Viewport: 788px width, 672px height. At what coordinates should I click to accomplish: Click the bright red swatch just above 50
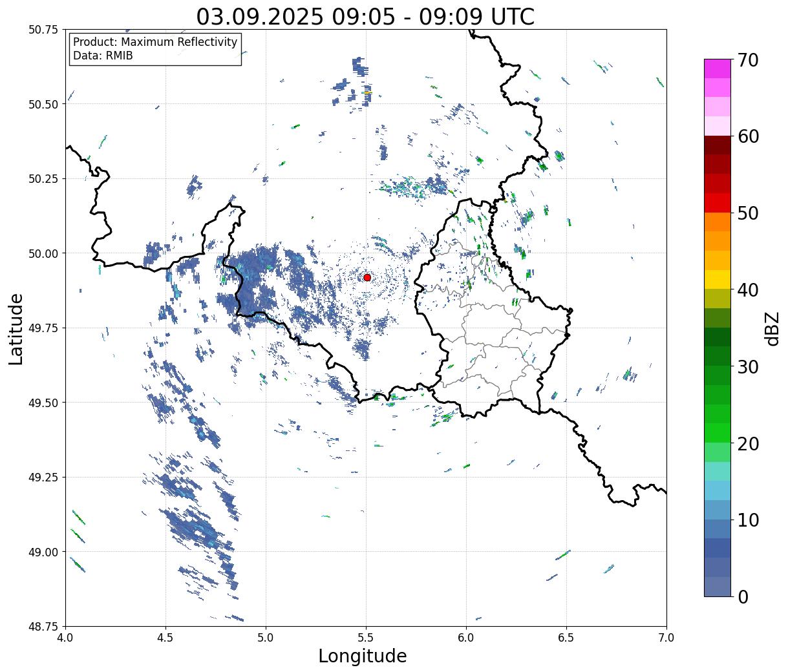tap(718, 203)
